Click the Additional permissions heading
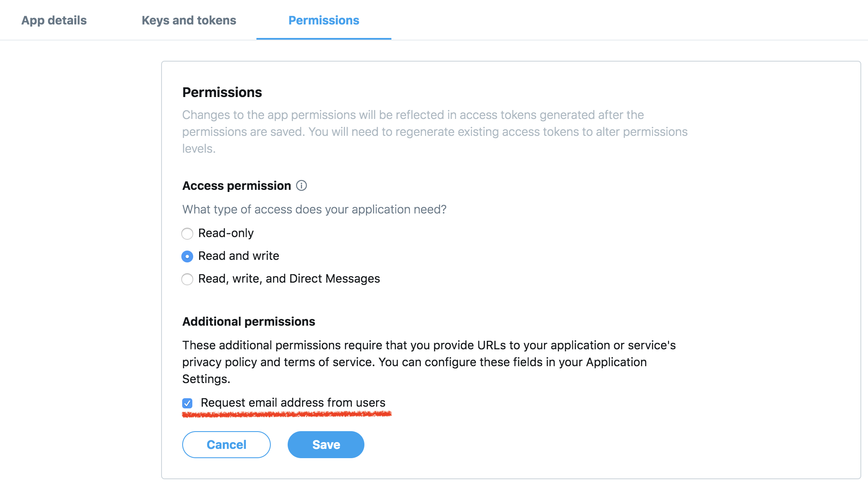The image size is (868, 486). [x=249, y=321]
